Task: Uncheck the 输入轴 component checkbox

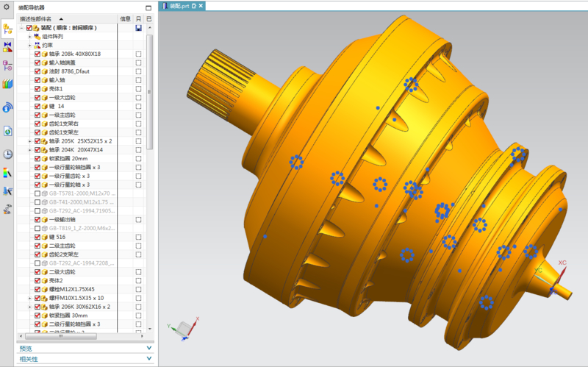Action: tap(37, 80)
